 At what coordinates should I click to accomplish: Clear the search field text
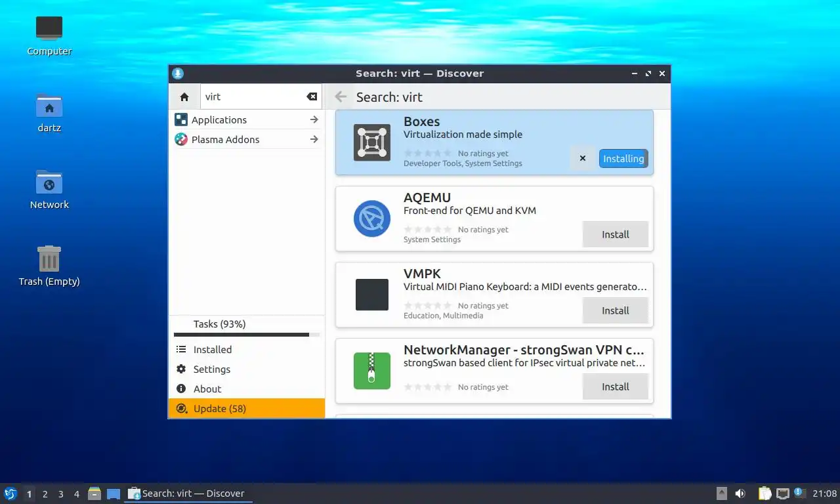coord(312,96)
